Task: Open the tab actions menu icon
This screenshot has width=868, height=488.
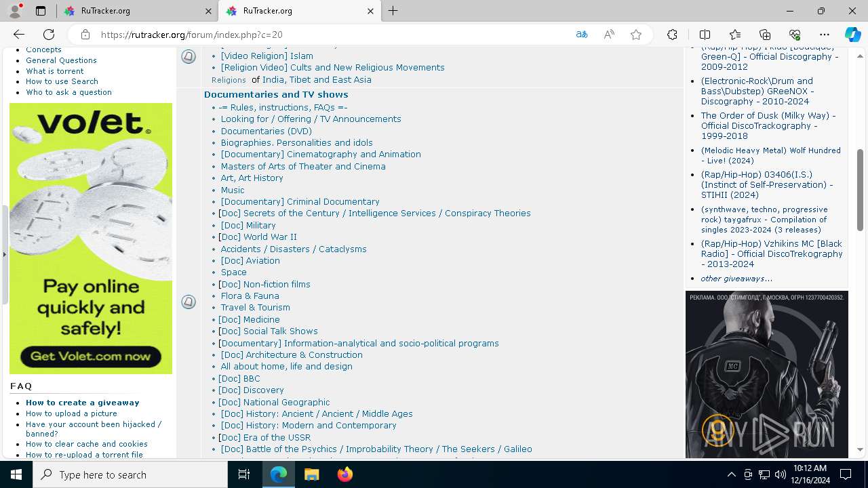Action: [41, 11]
